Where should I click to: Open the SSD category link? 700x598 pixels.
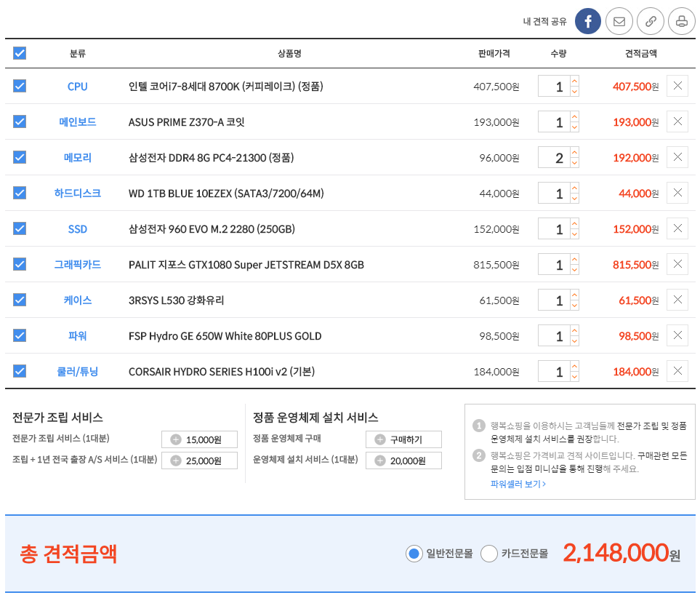tap(77, 229)
